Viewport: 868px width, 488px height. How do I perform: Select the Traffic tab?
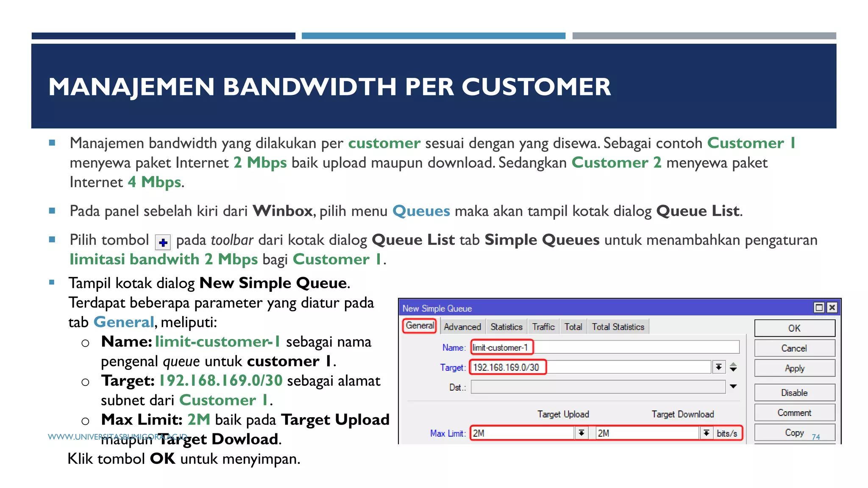tap(543, 327)
